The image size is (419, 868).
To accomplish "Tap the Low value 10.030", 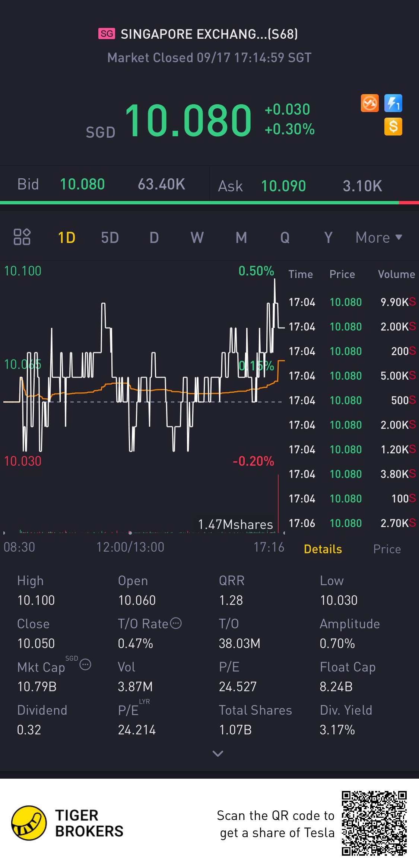I will pos(339,600).
